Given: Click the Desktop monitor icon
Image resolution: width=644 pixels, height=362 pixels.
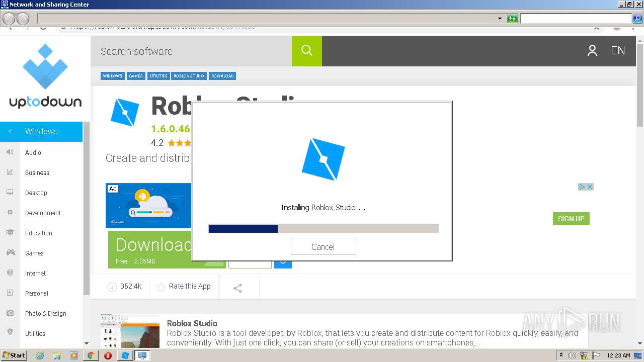Looking at the screenshot, I should click(x=10, y=192).
